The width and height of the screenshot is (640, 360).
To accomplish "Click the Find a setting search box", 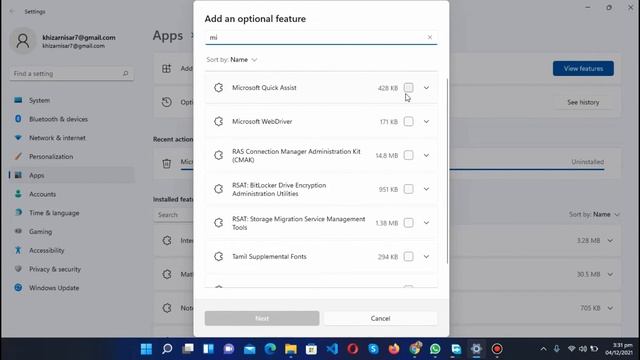I will (x=71, y=74).
